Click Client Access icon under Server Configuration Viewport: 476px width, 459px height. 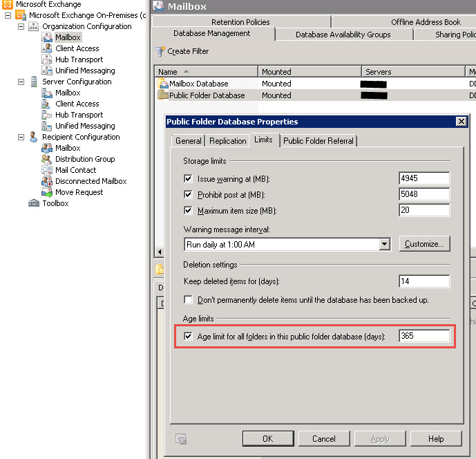click(46, 104)
